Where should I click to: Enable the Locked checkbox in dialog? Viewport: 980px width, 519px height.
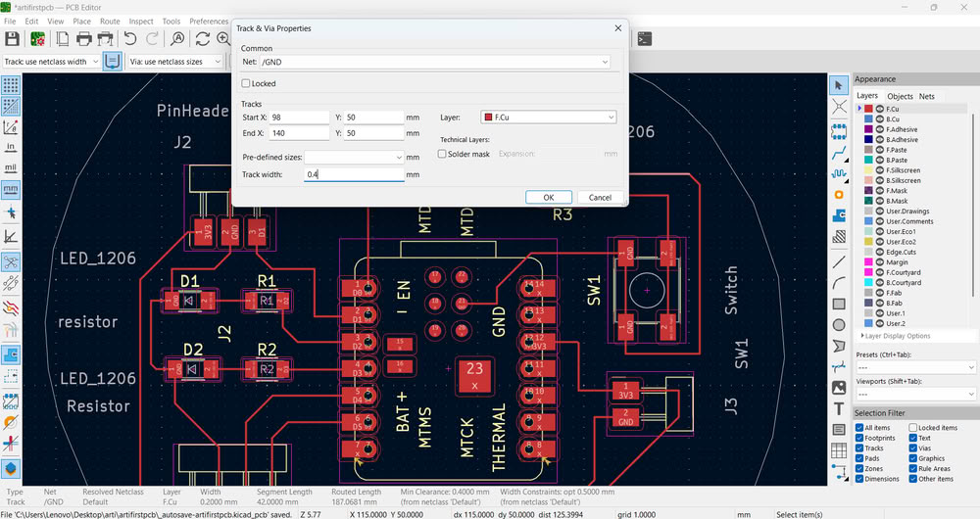[x=246, y=84]
